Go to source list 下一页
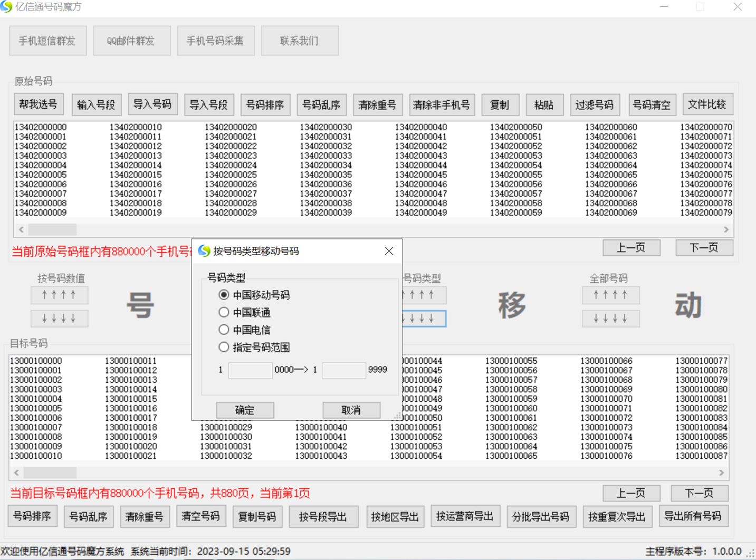Image resolution: width=756 pixels, height=560 pixels. [x=704, y=248]
